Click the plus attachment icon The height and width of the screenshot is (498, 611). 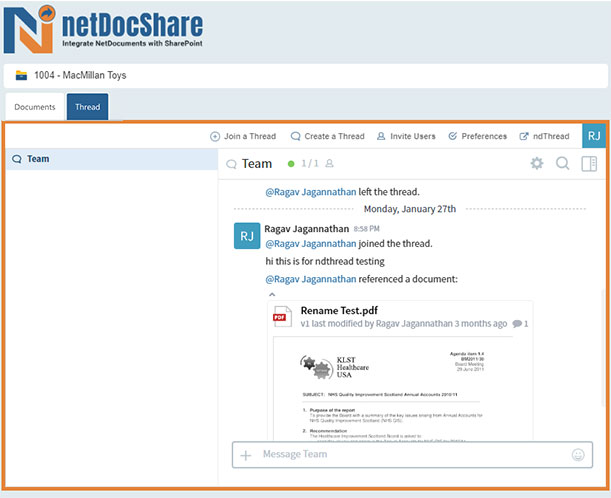click(246, 455)
